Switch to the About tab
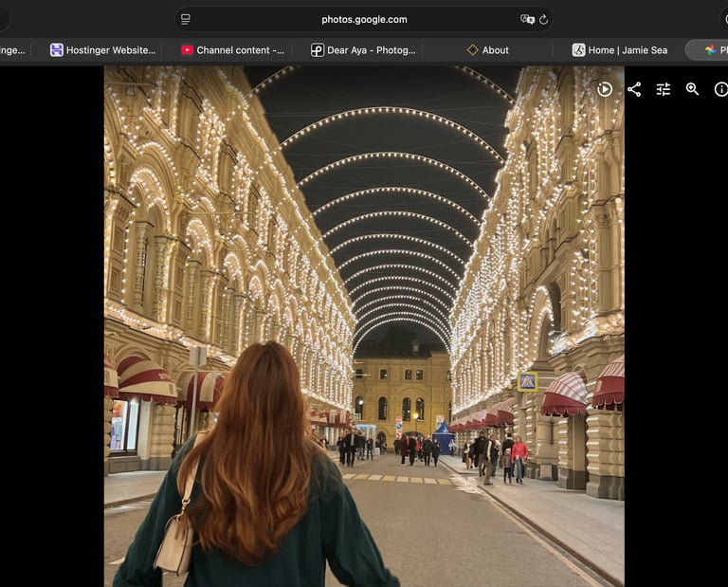The height and width of the screenshot is (587, 728). (488, 50)
